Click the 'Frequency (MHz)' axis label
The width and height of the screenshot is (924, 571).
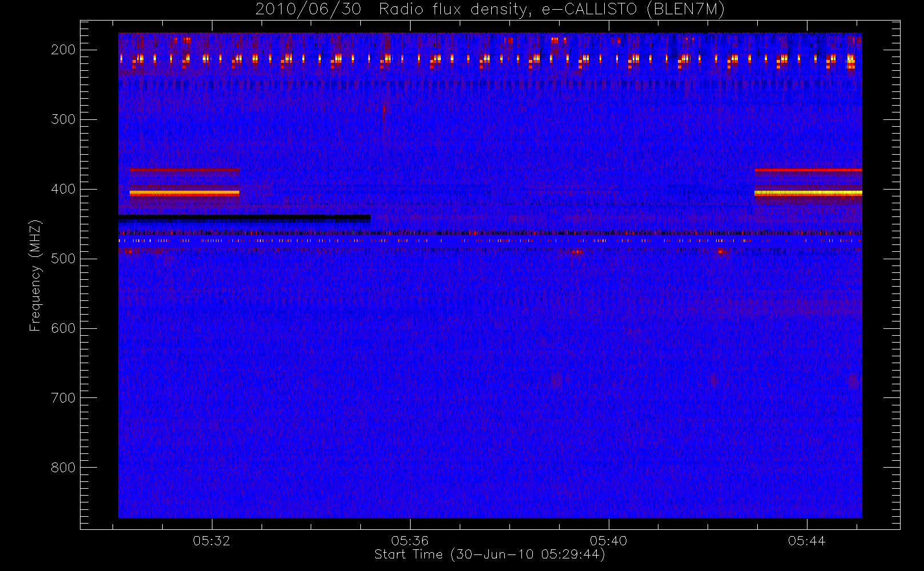(35, 275)
